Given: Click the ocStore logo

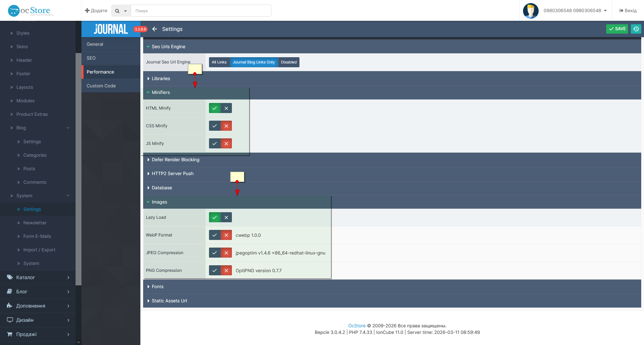Looking at the screenshot, I should (x=31, y=10).
